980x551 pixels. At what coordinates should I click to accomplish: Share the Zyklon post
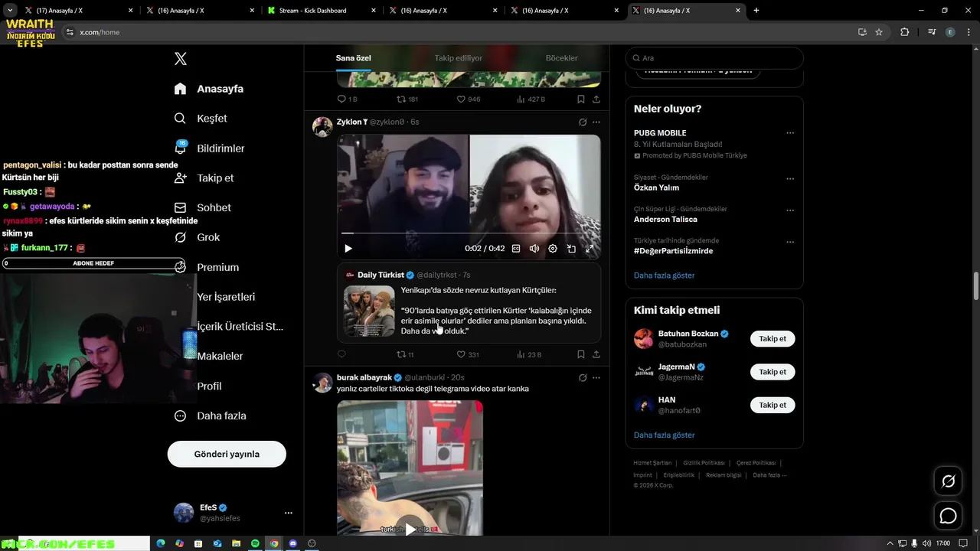[596, 354]
